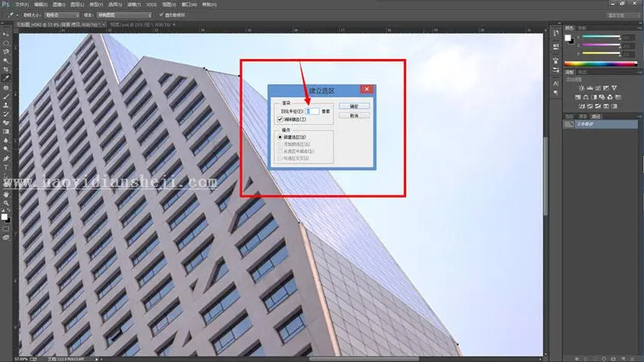Toggle Quick Mask mode icon
This screenshot has width=644, height=362.
(x=6, y=229)
